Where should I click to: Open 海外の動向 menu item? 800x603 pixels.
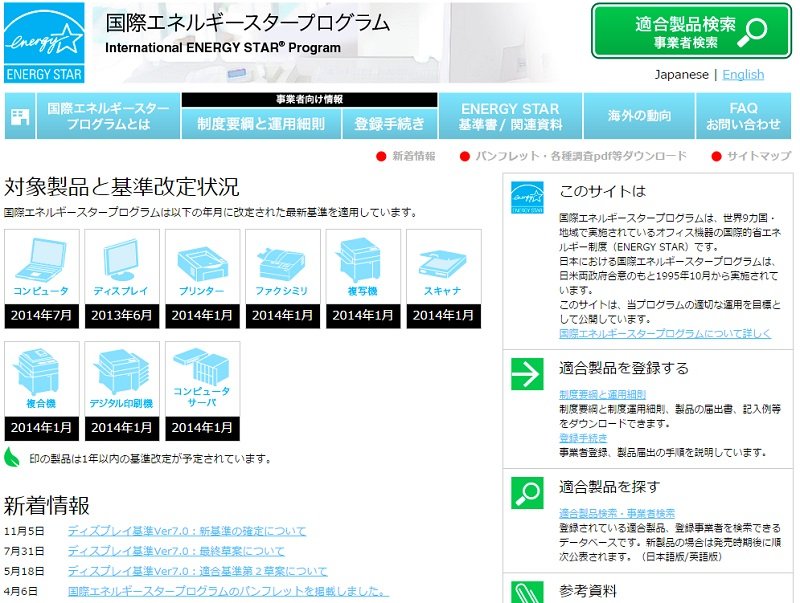[639, 116]
